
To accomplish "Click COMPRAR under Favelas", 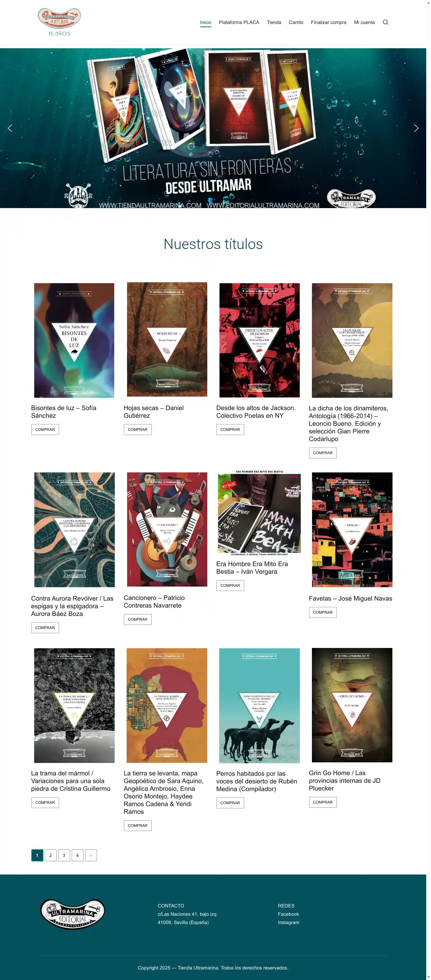I will click(x=323, y=612).
